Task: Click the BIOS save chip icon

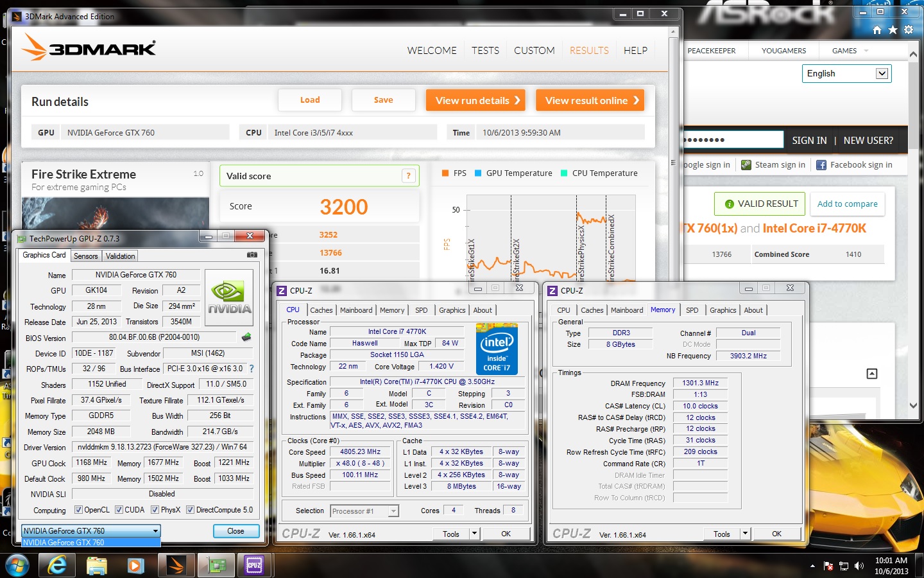Action: (246, 337)
